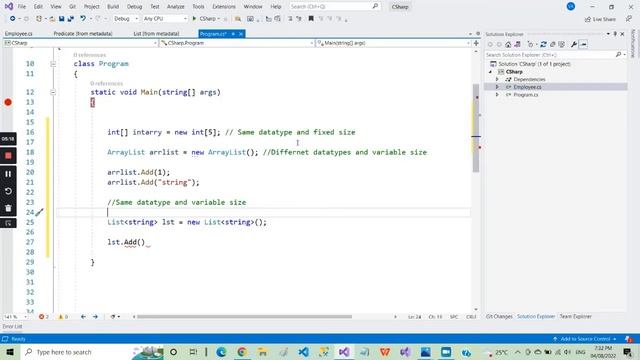Click the Navigate Backward toolbar icon
640x360 pixels.
(13, 19)
